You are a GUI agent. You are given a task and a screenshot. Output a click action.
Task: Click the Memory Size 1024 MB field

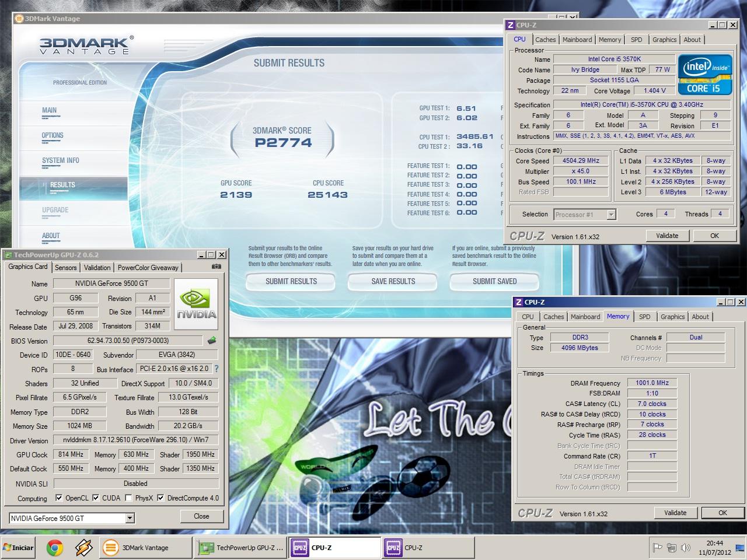point(79,426)
